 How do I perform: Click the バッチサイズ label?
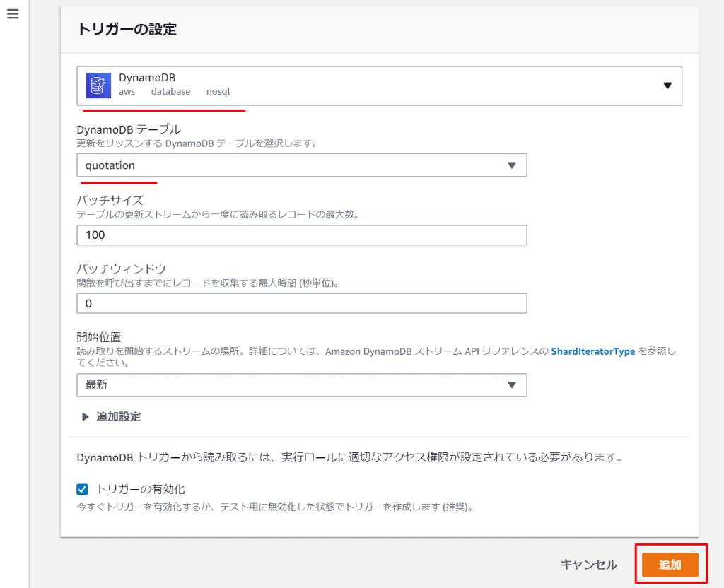point(110,200)
